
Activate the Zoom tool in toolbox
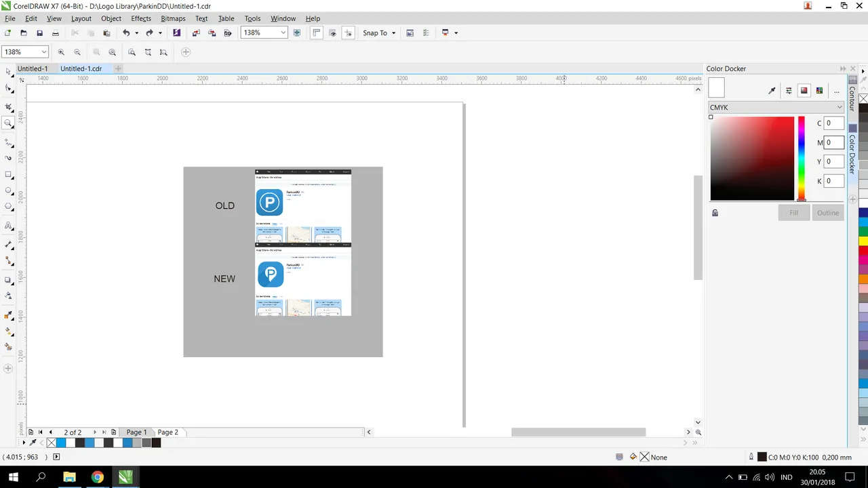[8, 123]
